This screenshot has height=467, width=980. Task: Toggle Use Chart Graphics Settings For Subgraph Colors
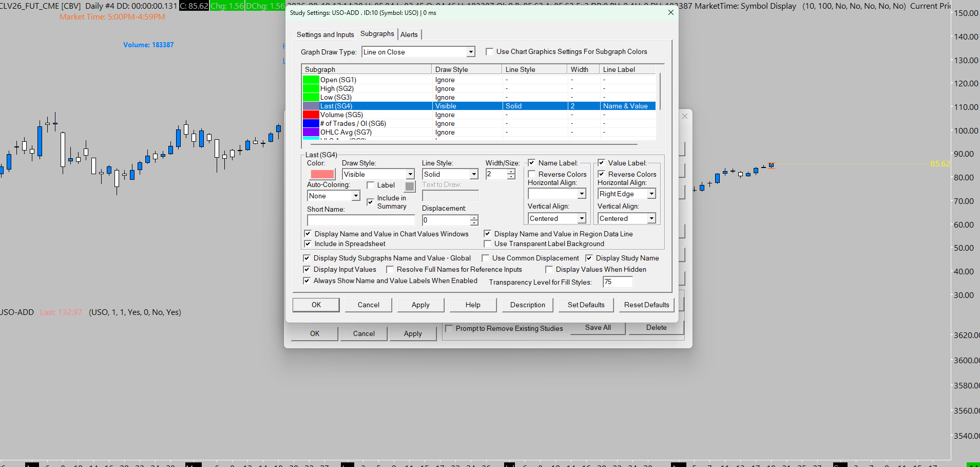[490, 51]
